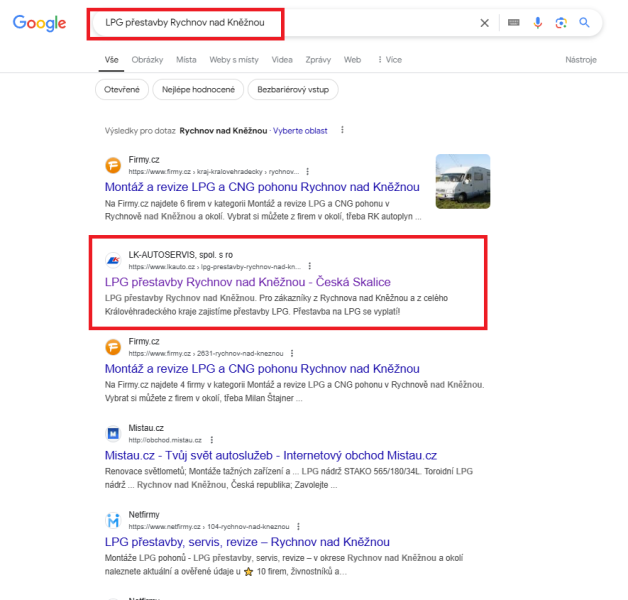
Task: Select the Vše tab
Action: coord(111,60)
